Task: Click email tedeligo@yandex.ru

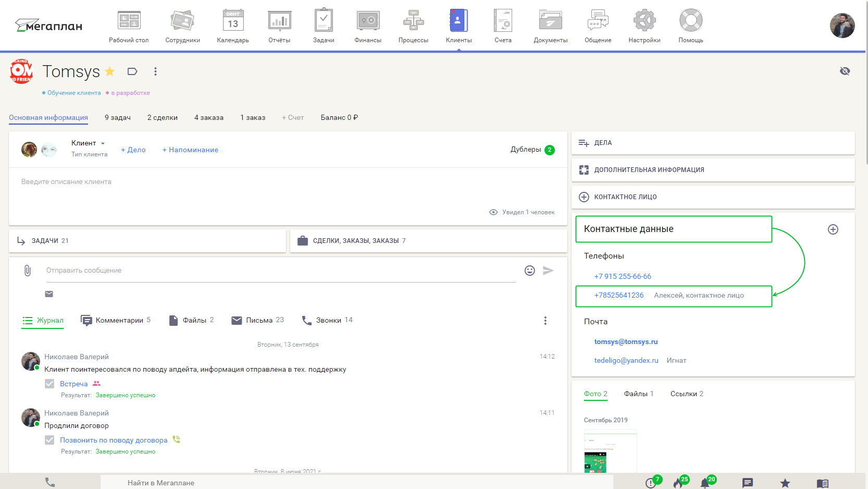Action: click(626, 361)
